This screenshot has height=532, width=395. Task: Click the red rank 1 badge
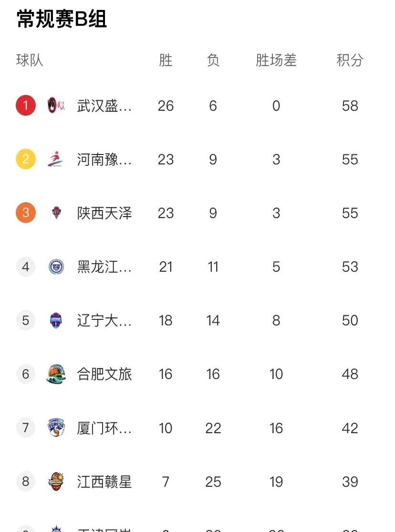pyautogui.click(x=26, y=105)
